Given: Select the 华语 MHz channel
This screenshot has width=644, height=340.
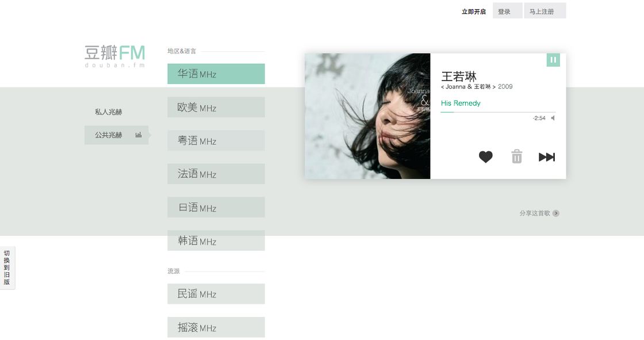Looking at the screenshot, I should tap(216, 74).
